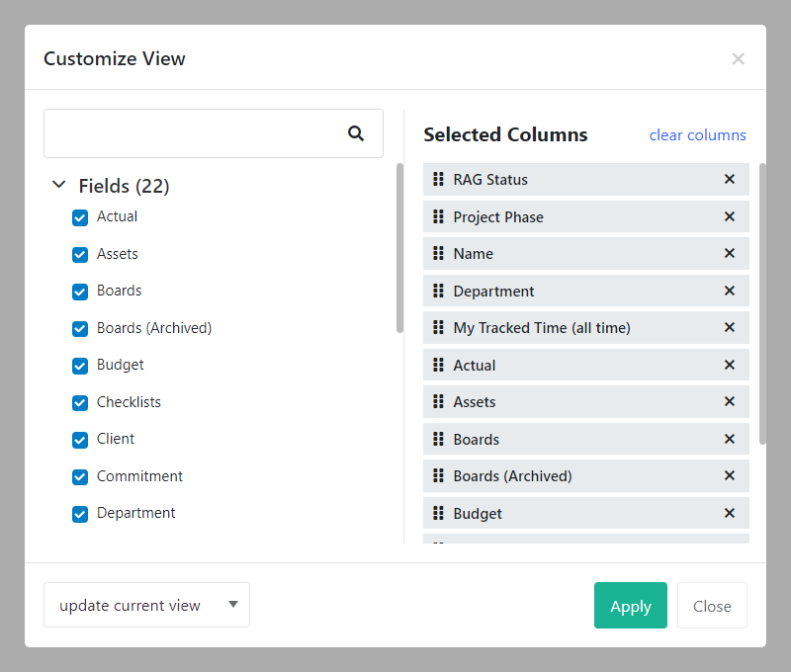Remove the Name column via its X icon

point(729,253)
